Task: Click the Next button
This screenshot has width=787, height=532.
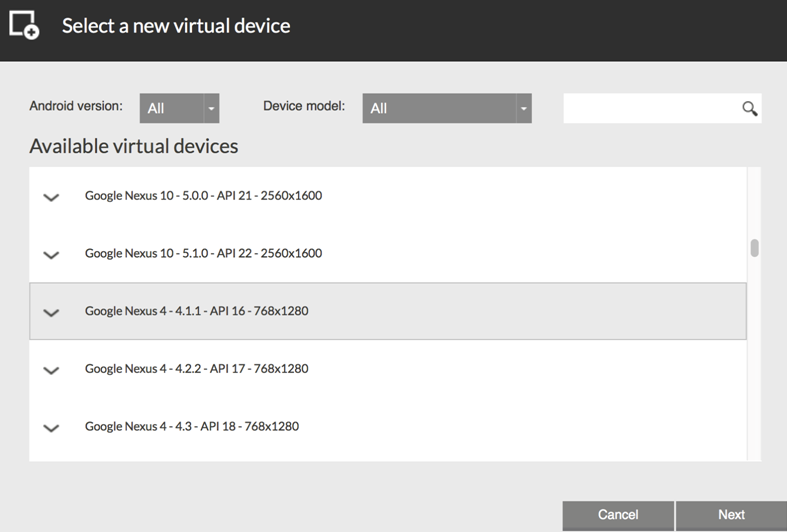Action: [731, 515]
